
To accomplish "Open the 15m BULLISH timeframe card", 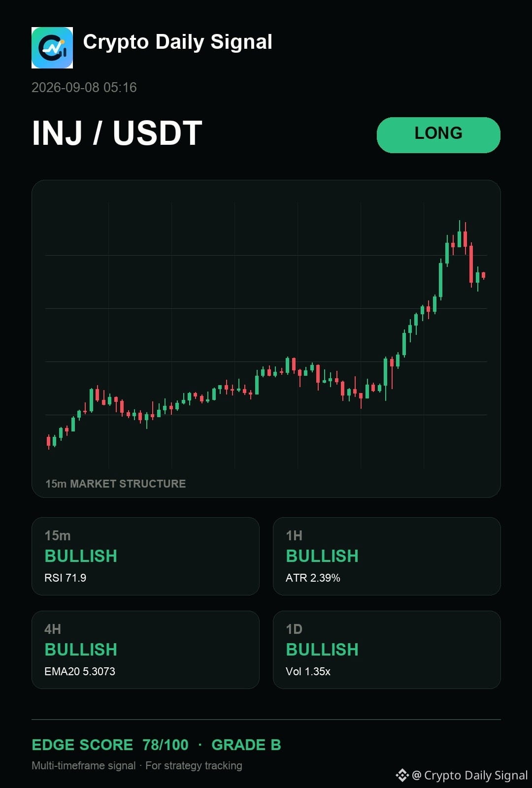I will (145, 556).
